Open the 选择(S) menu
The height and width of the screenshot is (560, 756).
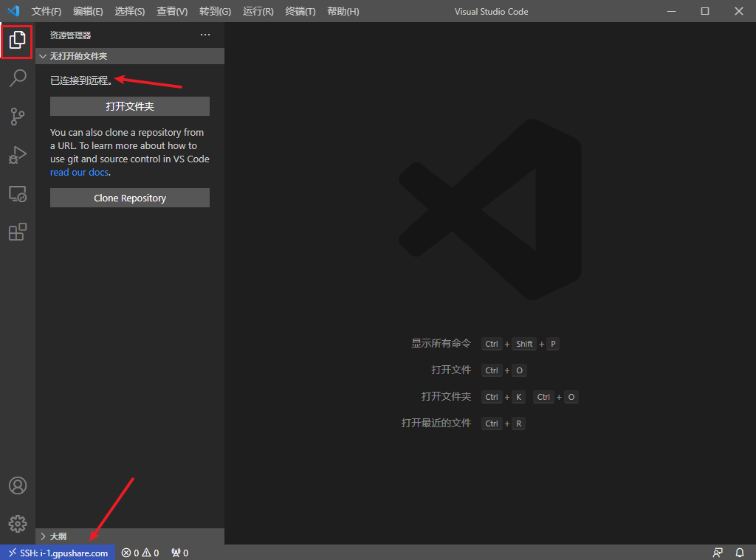click(130, 11)
